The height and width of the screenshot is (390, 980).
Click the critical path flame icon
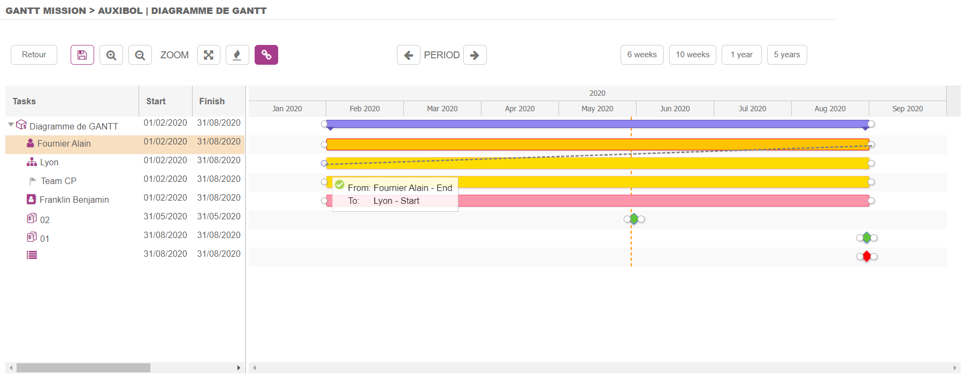(237, 55)
